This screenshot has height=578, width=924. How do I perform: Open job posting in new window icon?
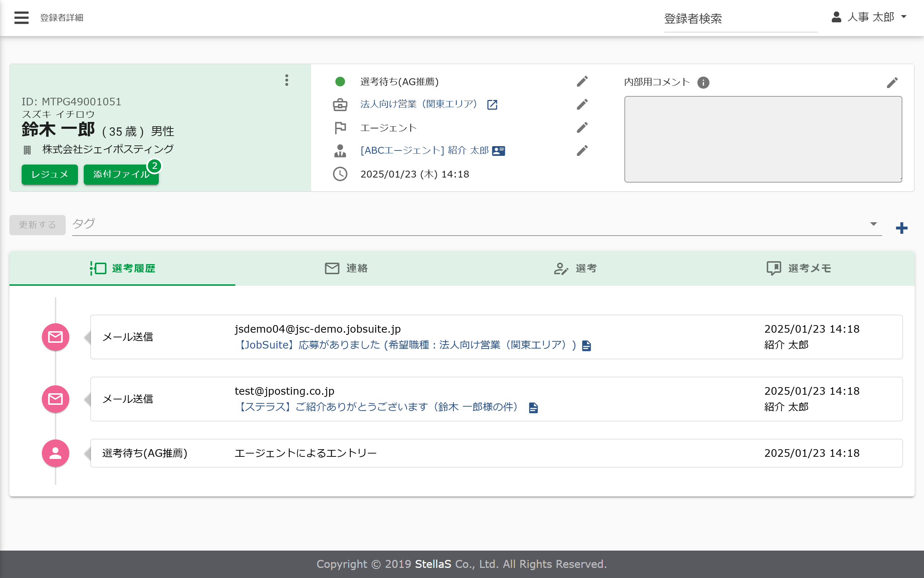[492, 104]
